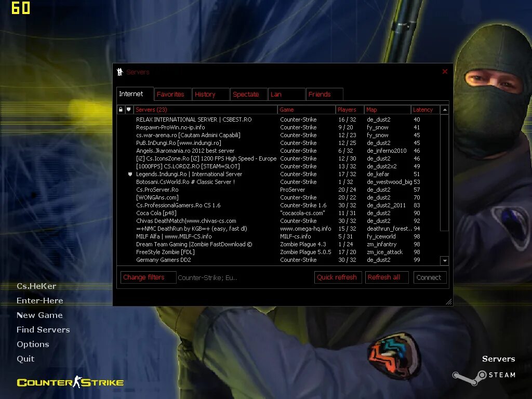Click Enter-Here main menu item
The image size is (532, 399).
[39, 301]
